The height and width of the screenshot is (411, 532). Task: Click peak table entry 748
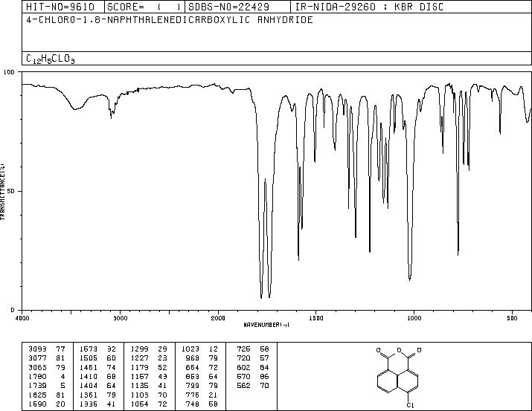[x=193, y=404]
